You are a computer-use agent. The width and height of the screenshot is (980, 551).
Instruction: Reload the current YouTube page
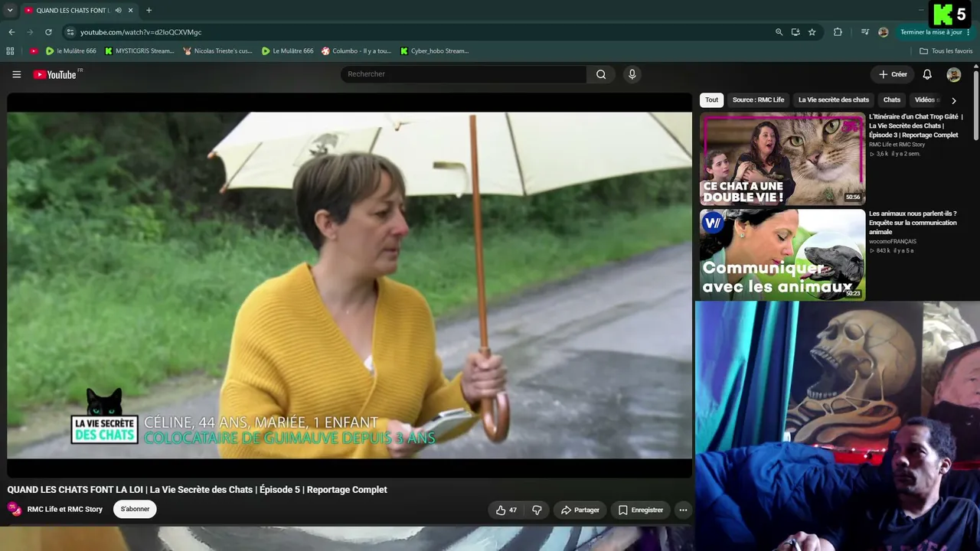click(x=48, y=32)
